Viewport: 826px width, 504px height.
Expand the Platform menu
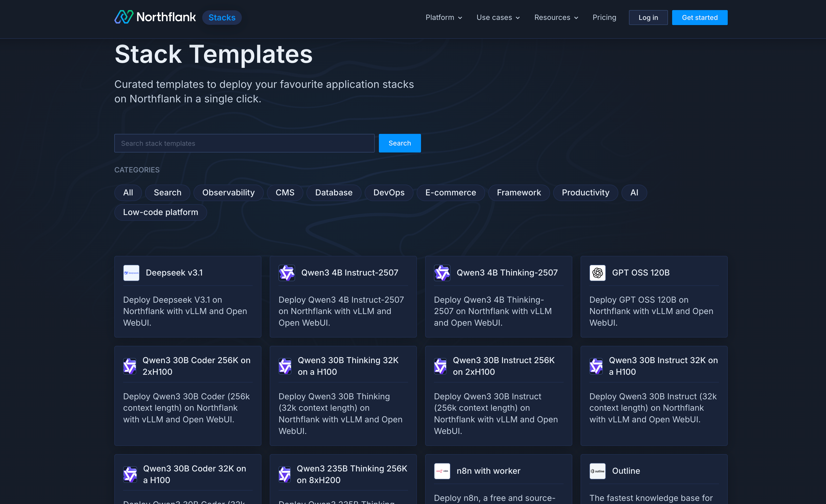[444, 17]
